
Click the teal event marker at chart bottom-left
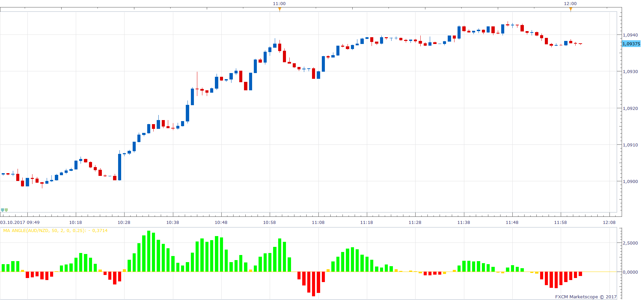[2, 210]
